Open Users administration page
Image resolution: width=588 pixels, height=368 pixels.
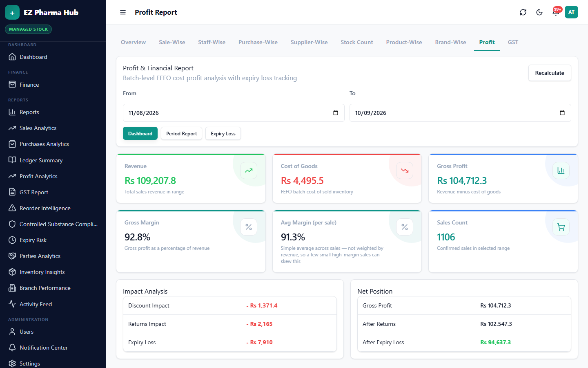(53, 332)
